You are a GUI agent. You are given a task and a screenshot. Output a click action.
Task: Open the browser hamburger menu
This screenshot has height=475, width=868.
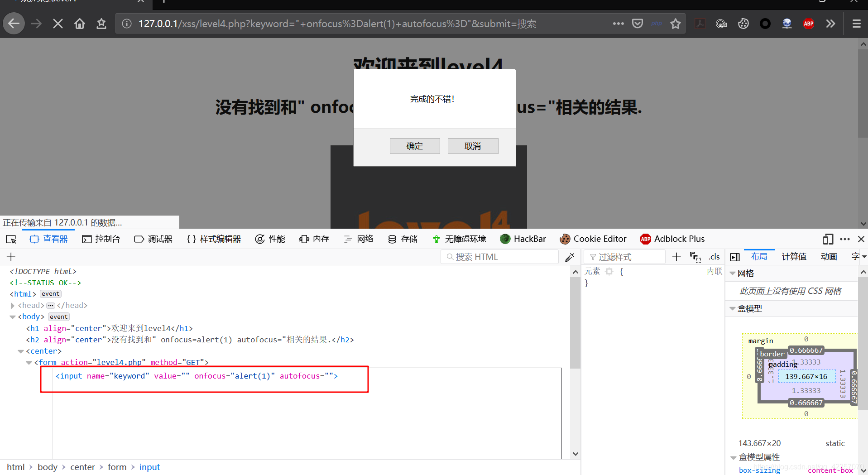point(857,24)
